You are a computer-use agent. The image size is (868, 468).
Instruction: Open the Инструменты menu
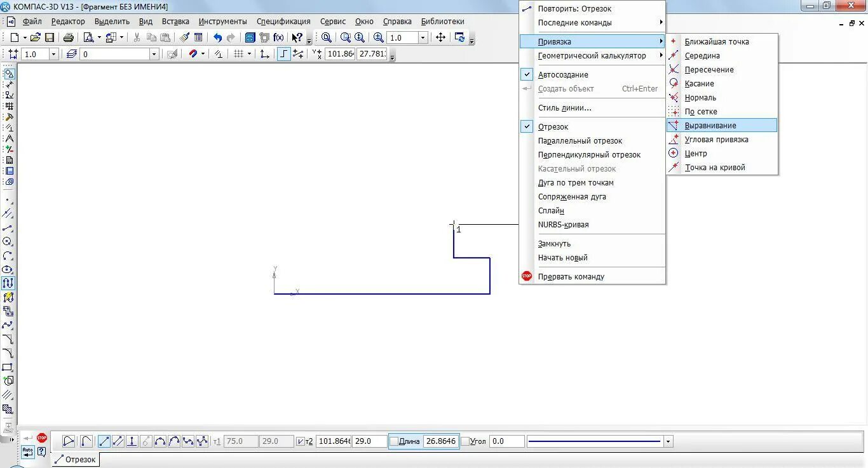(x=222, y=22)
